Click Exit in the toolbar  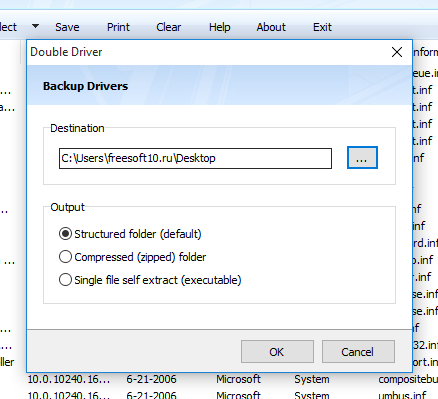322,27
